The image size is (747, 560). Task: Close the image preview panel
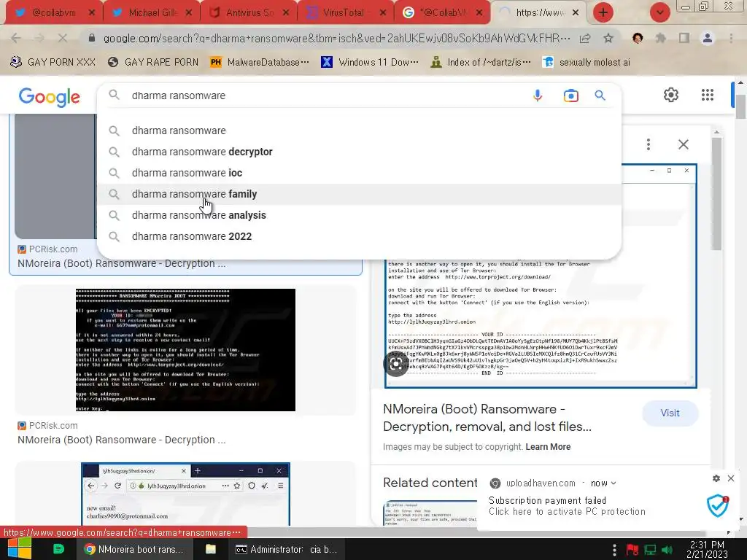click(x=683, y=144)
